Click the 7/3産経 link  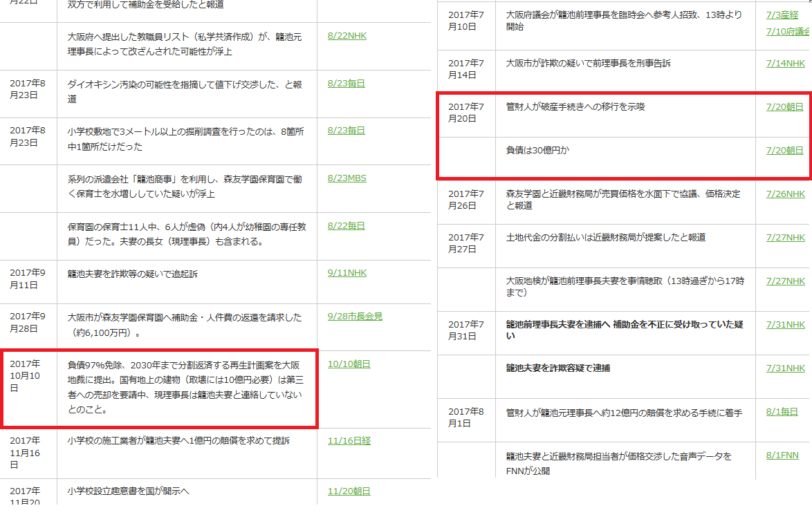(782, 15)
